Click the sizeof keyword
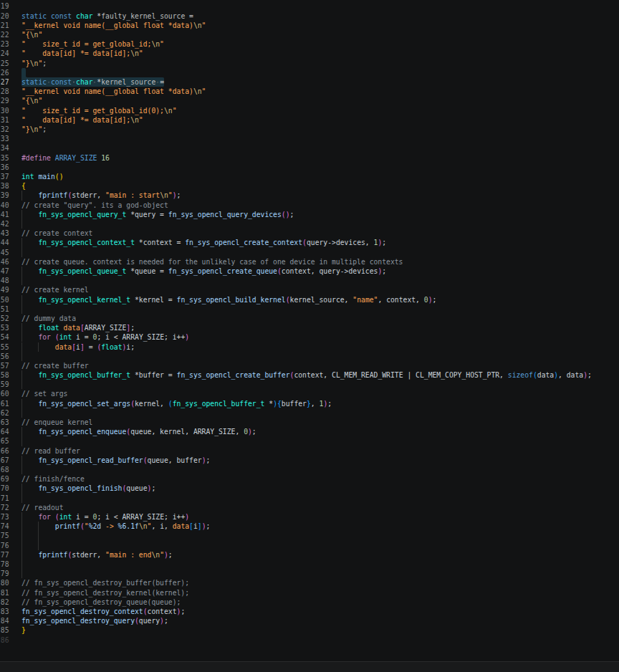The height and width of the screenshot is (672, 619). pos(520,375)
